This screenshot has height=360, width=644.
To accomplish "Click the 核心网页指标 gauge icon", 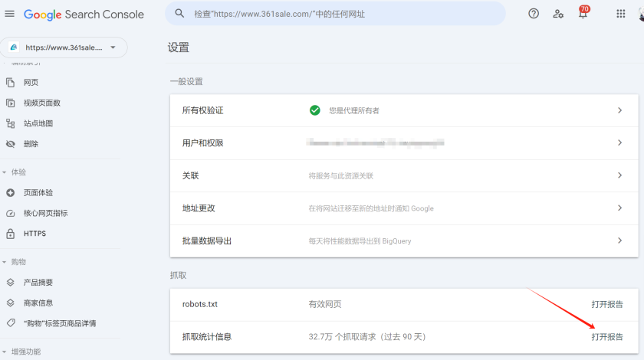I will tap(10, 213).
